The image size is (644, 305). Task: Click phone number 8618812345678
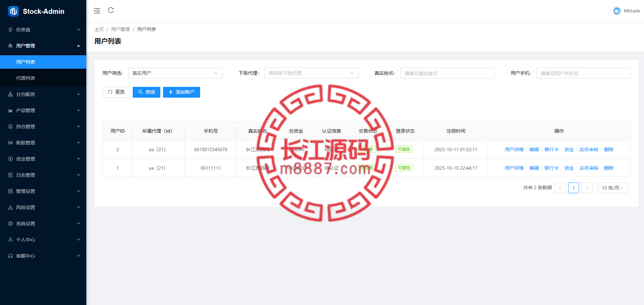(x=211, y=149)
